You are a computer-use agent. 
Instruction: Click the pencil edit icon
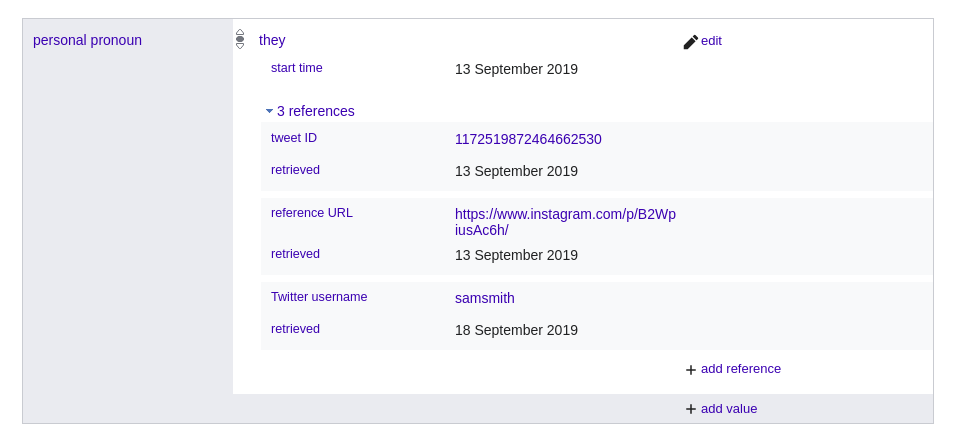point(690,42)
